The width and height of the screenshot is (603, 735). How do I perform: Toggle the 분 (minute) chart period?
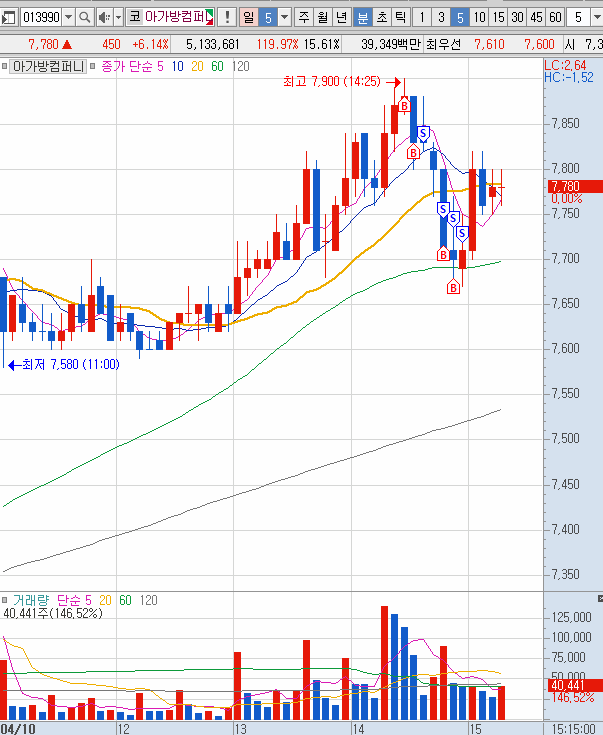362,17
